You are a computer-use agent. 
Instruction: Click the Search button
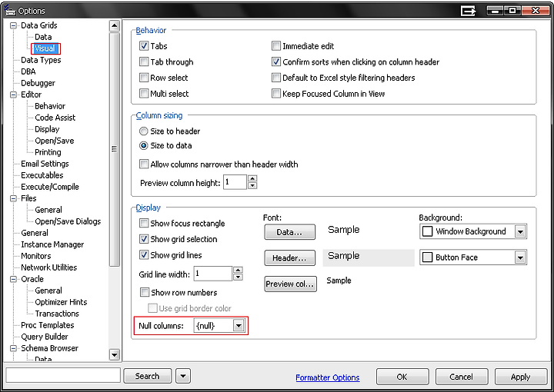147,376
